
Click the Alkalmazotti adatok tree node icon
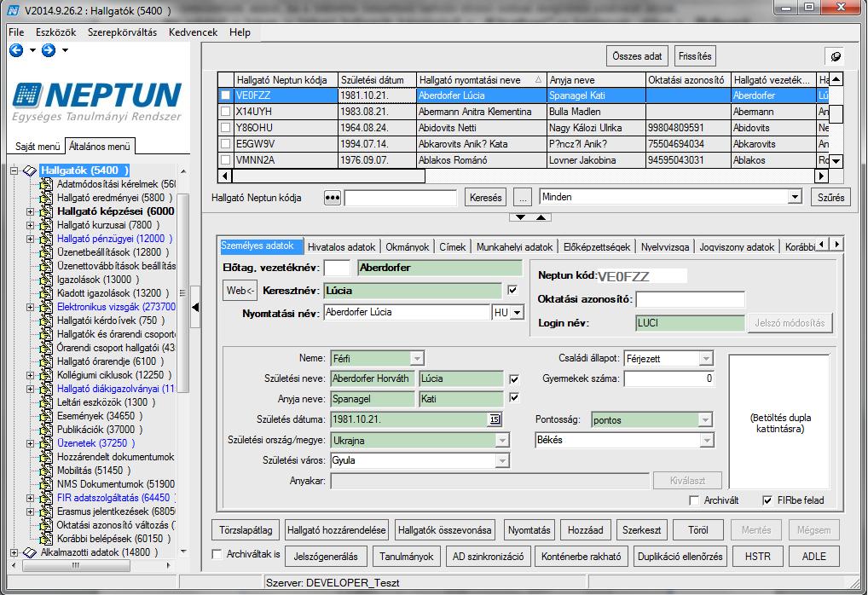coord(30,552)
